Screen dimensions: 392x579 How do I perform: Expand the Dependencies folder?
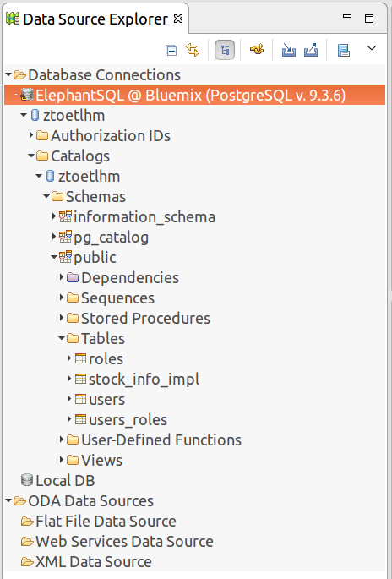click(x=62, y=277)
